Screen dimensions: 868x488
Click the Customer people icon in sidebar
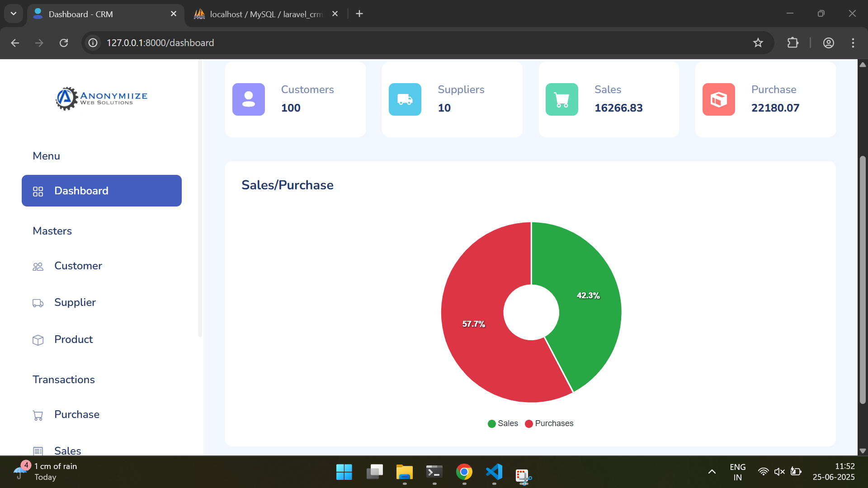[x=38, y=267]
